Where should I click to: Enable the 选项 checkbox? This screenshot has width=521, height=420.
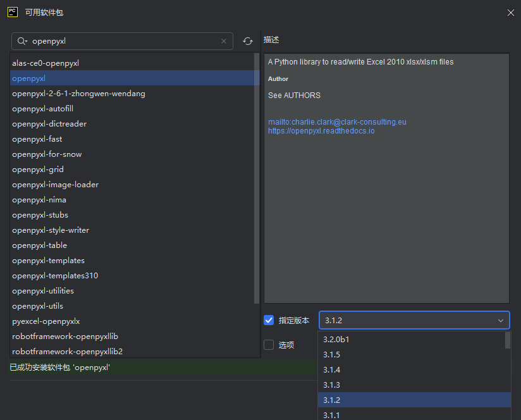pyautogui.click(x=269, y=345)
